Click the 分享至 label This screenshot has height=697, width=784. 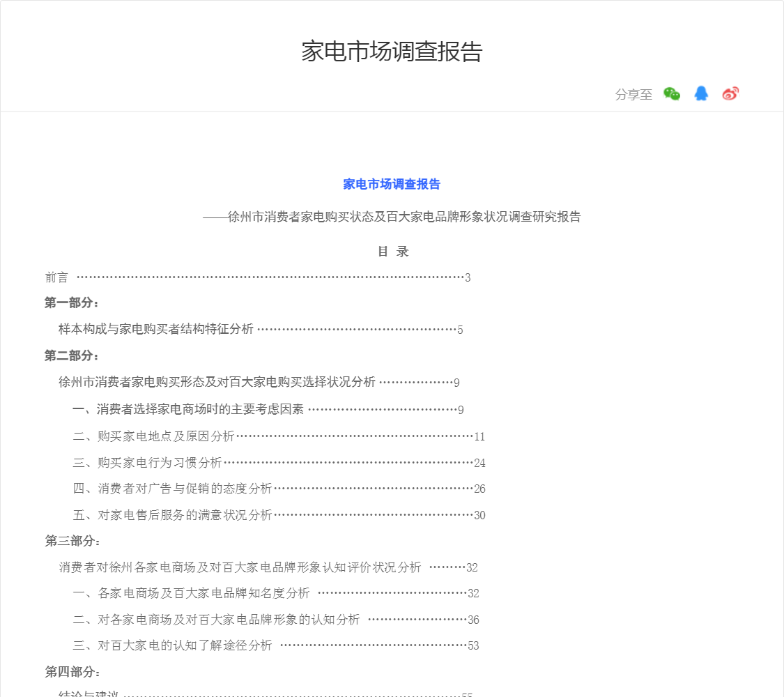633,95
